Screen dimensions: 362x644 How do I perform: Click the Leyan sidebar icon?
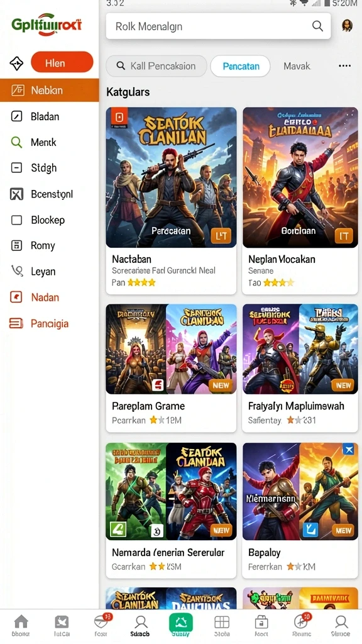(17, 271)
